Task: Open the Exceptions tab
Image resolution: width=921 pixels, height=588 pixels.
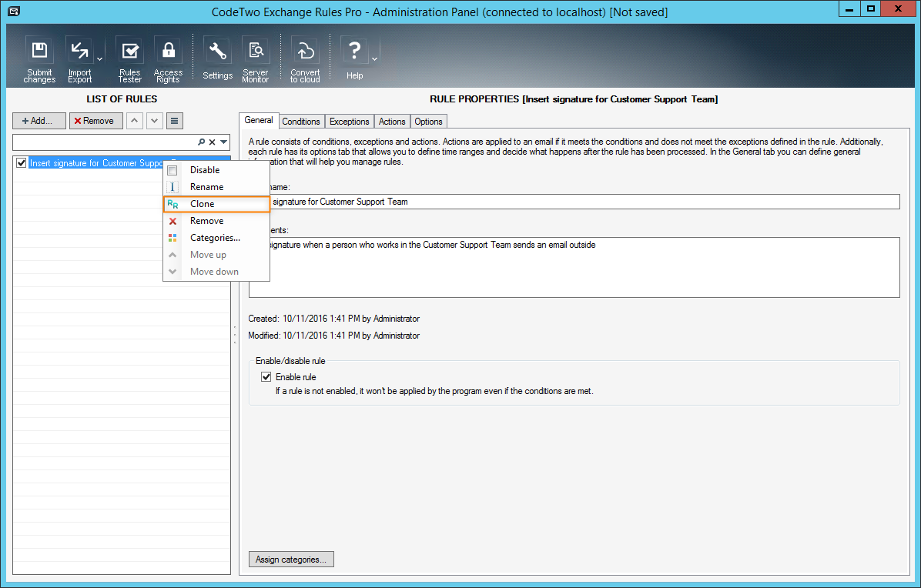Action: pyautogui.click(x=349, y=122)
